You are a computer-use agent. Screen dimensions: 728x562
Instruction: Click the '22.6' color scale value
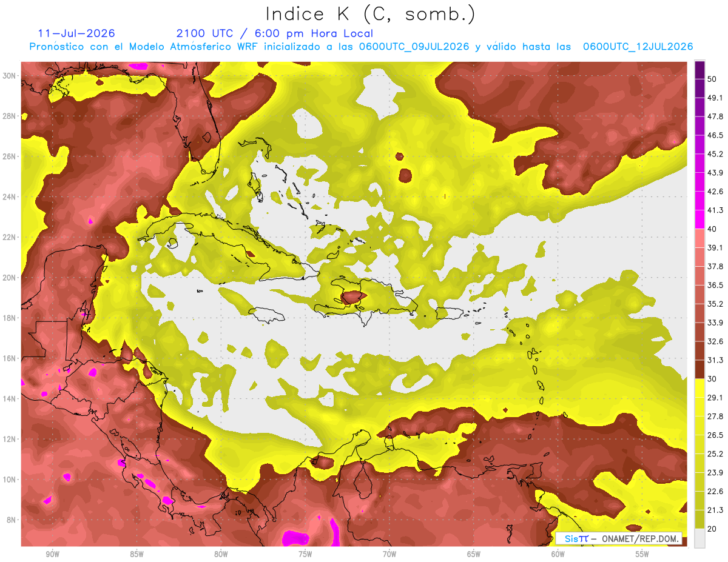click(715, 492)
